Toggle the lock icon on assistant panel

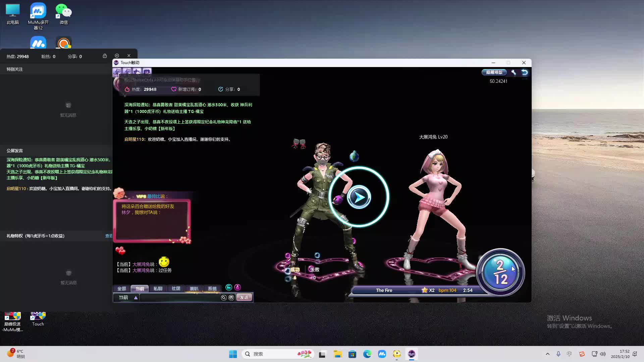(x=105, y=56)
